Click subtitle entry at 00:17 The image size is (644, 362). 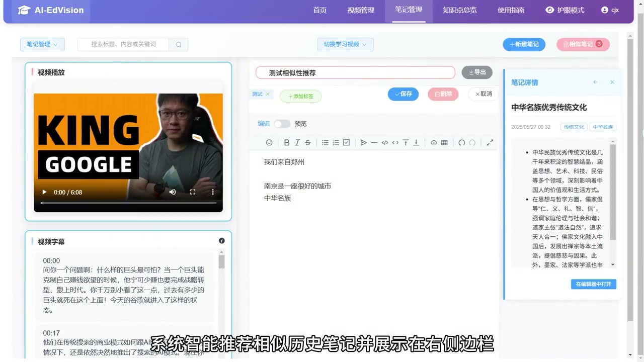click(x=125, y=341)
